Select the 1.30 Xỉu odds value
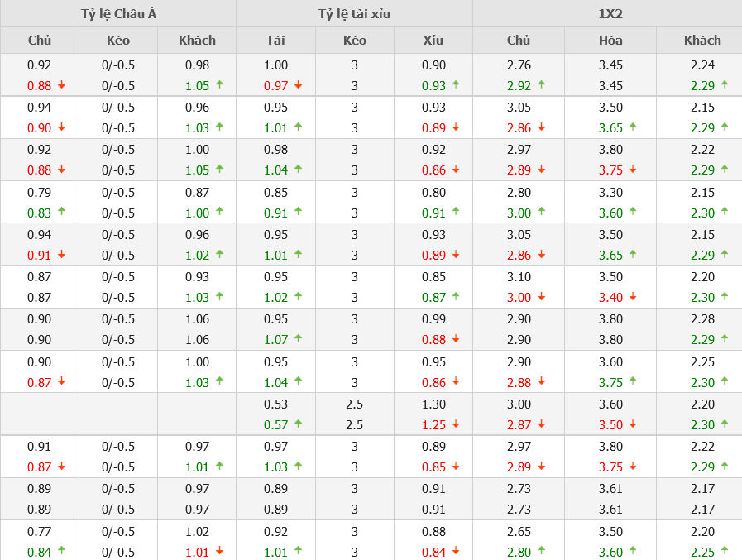The image size is (742, 560). click(433, 404)
